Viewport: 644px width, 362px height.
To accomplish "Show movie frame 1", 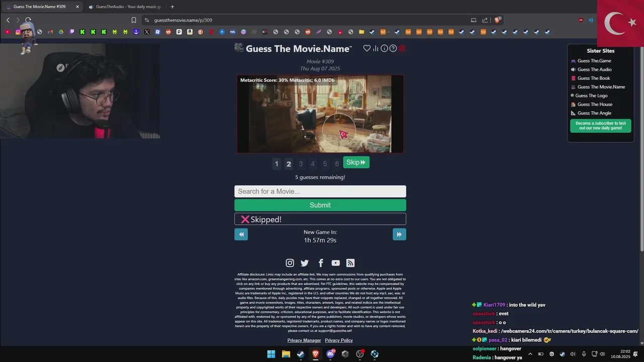I will (276, 164).
